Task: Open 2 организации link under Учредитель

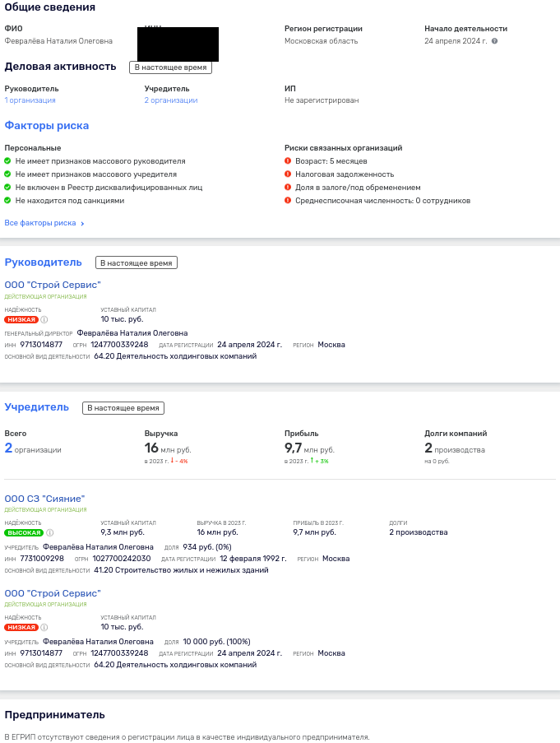Action: coord(171,100)
